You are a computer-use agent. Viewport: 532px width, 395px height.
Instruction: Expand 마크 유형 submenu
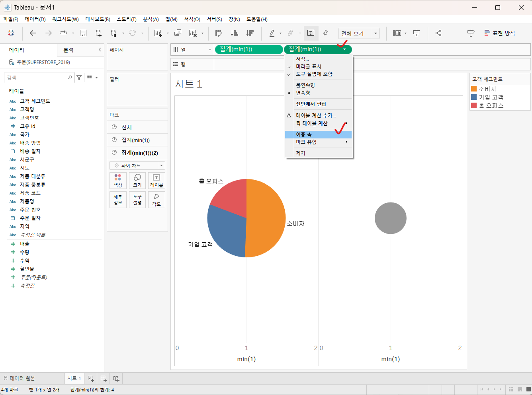(x=319, y=142)
